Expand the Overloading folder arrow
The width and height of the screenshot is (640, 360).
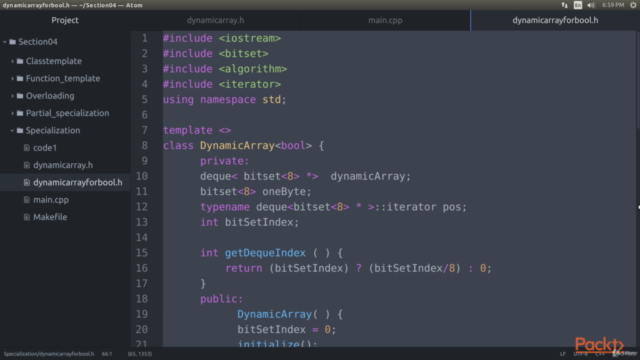12,96
